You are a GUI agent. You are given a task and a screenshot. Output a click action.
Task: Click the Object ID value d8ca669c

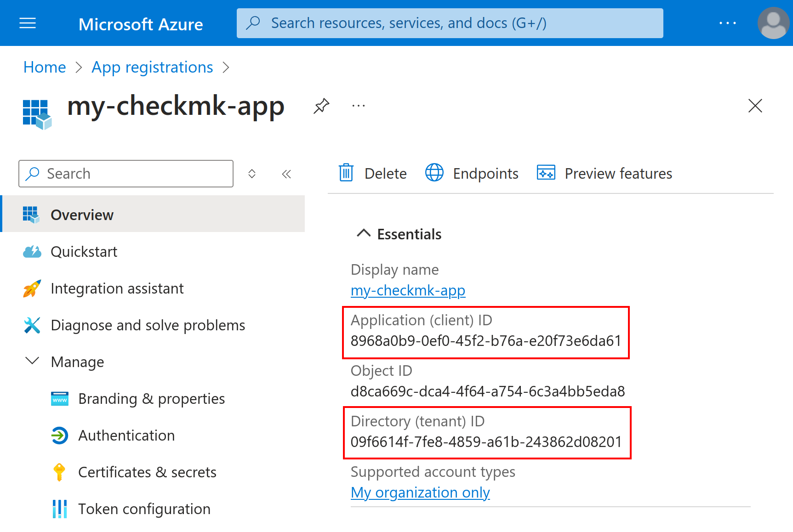tap(488, 391)
